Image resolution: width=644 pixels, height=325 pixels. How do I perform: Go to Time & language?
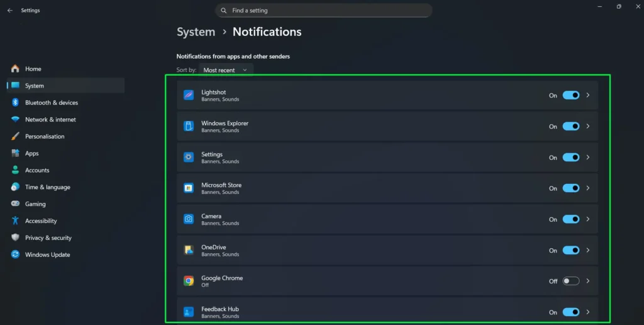pyautogui.click(x=65, y=187)
